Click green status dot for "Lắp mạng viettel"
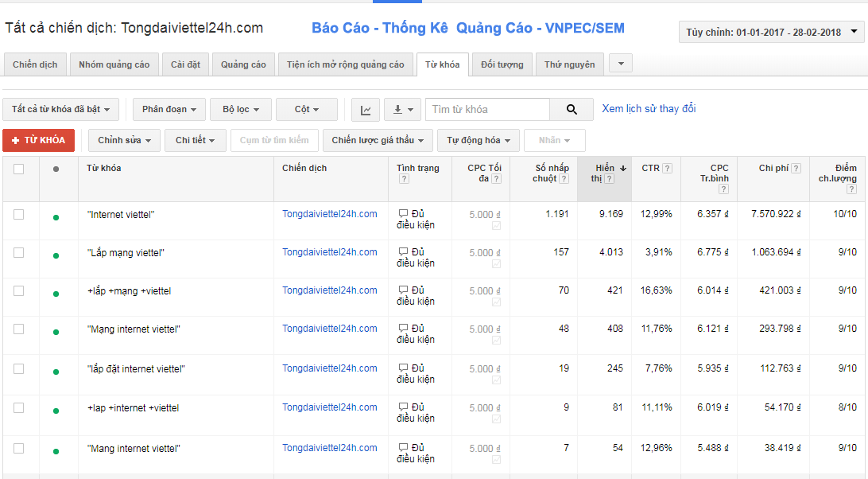The width and height of the screenshot is (868, 479). click(x=56, y=255)
